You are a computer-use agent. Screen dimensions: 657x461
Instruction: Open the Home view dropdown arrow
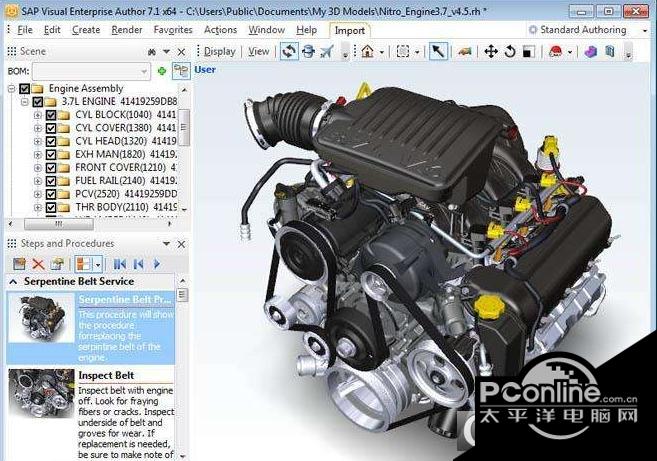tap(382, 52)
